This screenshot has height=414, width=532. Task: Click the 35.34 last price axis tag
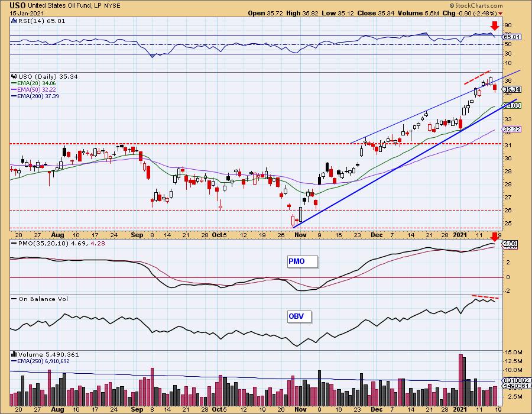[512, 89]
